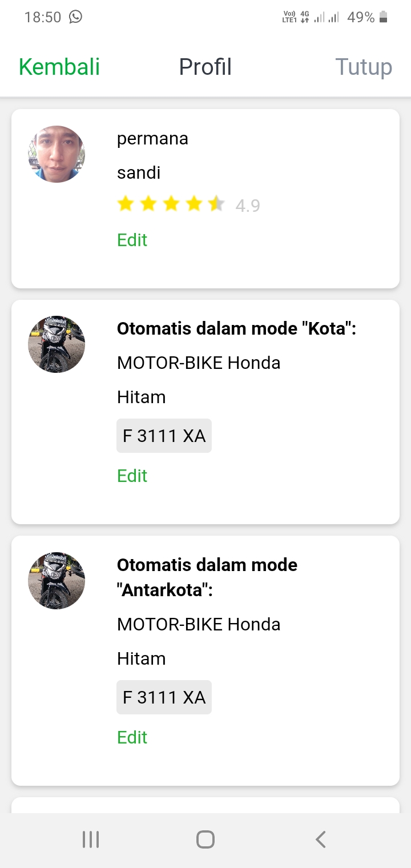The height and width of the screenshot is (868, 411).
Task: Open the recent apps navigation icon
Action: point(91,839)
